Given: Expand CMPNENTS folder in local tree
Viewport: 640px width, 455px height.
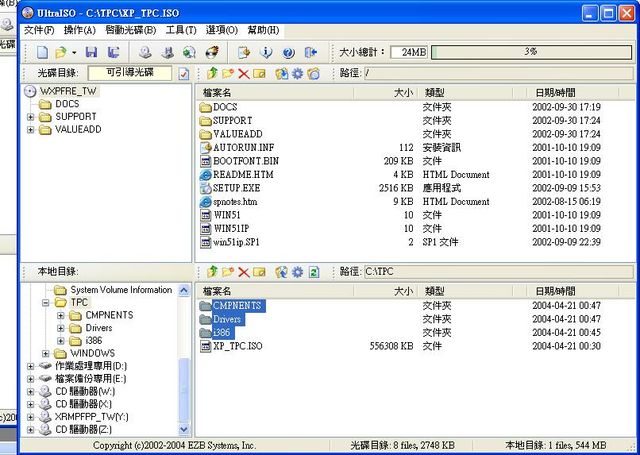Looking at the screenshot, I should tap(61, 315).
